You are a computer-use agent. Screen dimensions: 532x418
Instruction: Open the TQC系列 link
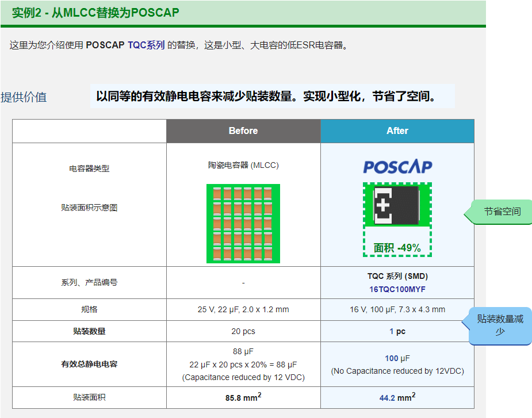click(x=146, y=45)
